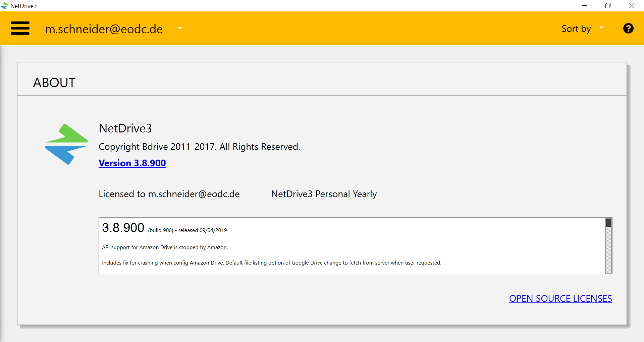Open the hamburger main menu
The width and height of the screenshot is (644, 342).
tap(20, 28)
